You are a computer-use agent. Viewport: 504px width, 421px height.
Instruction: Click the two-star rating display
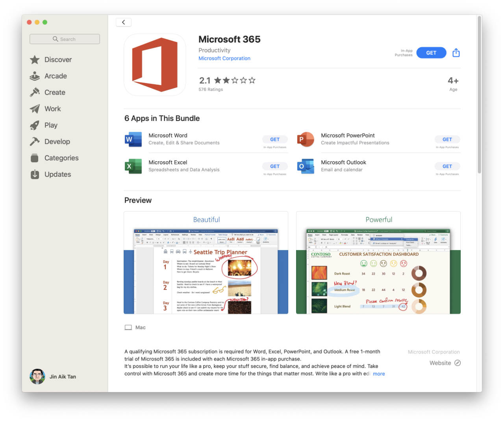coord(235,80)
